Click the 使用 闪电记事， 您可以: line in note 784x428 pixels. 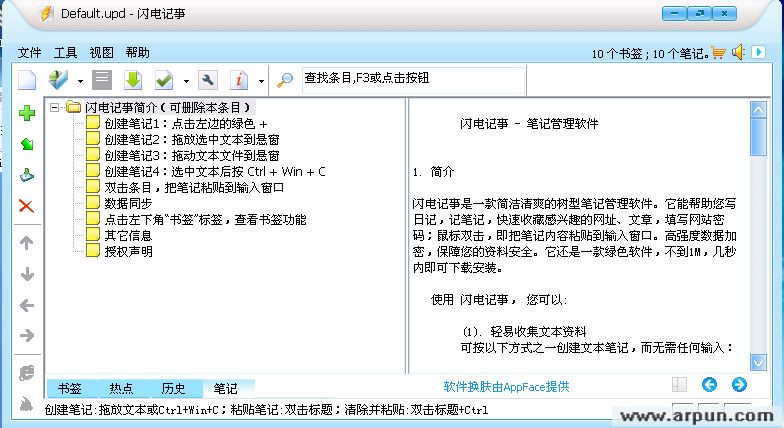tap(499, 300)
